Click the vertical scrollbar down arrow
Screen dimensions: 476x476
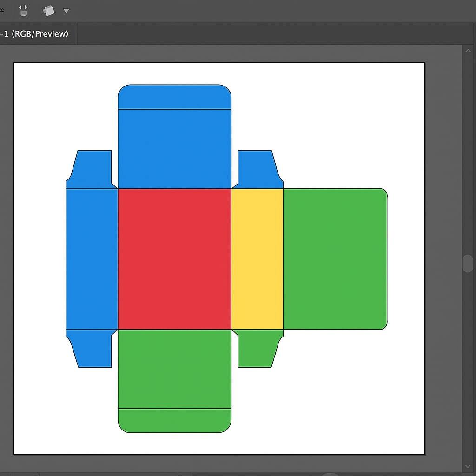click(x=468, y=466)
